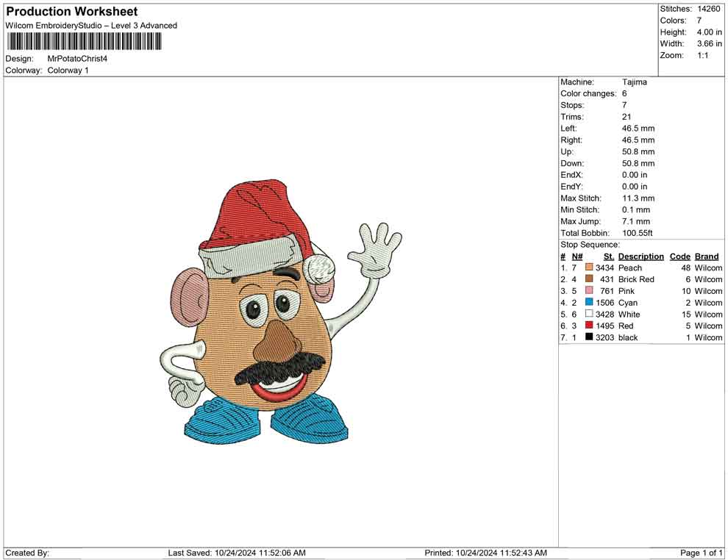The image size is (728, 560).
Task: Click the stitch count 3428 for White
Action: point(604,314)
